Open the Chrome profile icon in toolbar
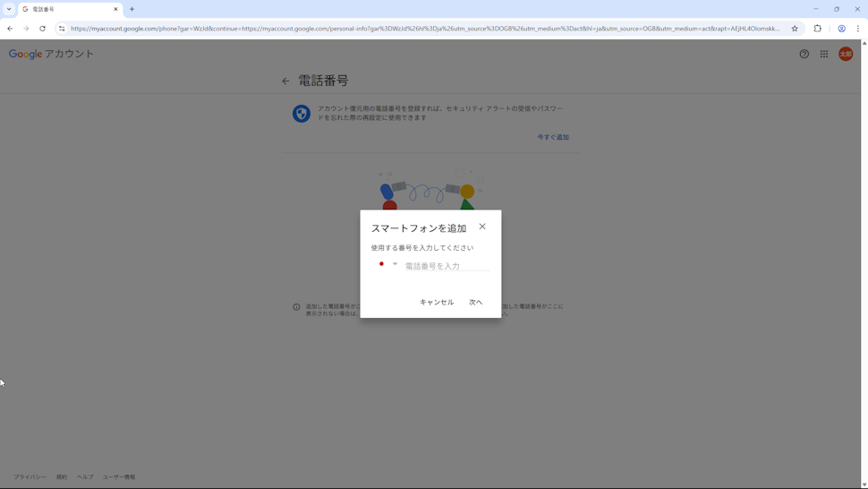This screenshot has width=868, height=489. coord(841,29)
